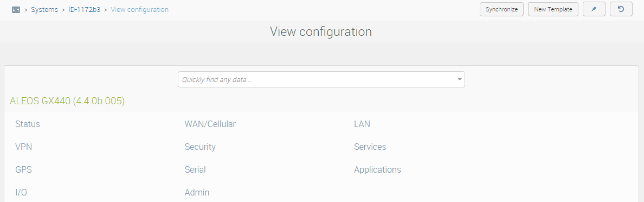644x202 pixels.
Task: Select the LAN configuration section
Action: coord(362,124)
